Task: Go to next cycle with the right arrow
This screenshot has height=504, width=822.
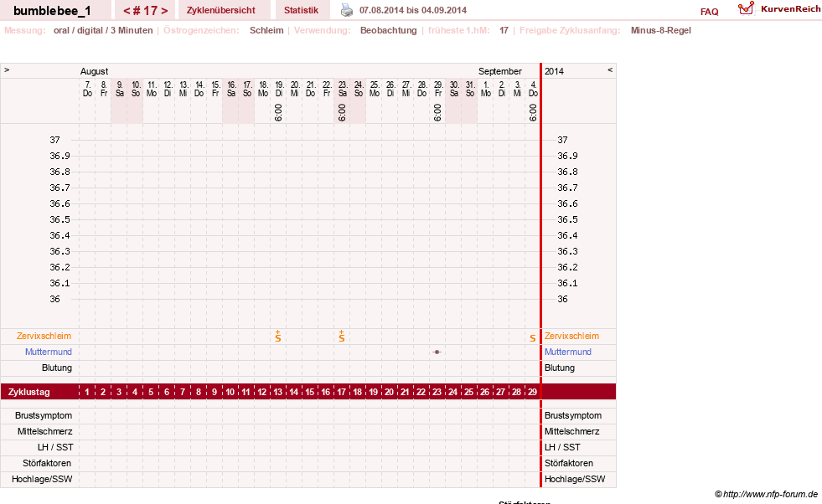Action: (164, 11)
